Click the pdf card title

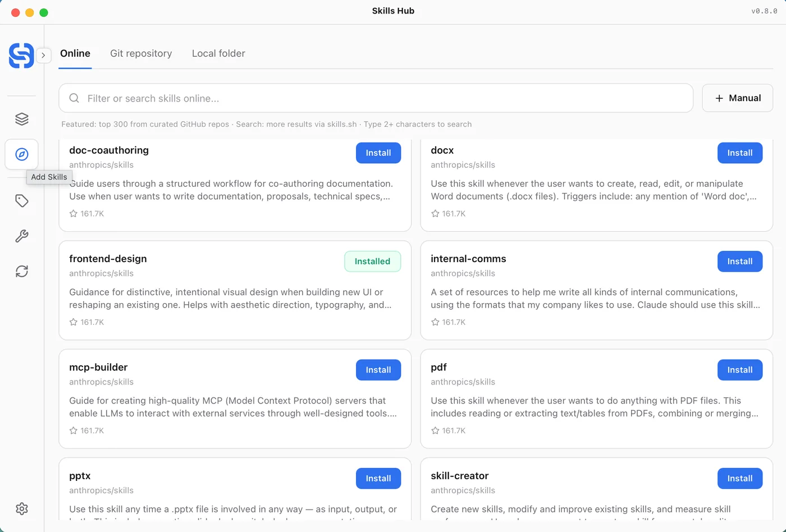(x=438, y=367)
